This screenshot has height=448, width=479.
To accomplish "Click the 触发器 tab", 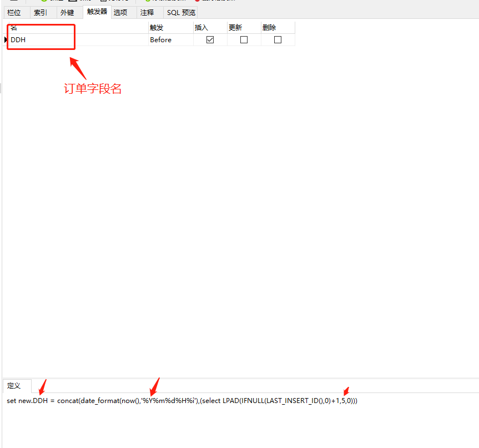I will point(97,12).
